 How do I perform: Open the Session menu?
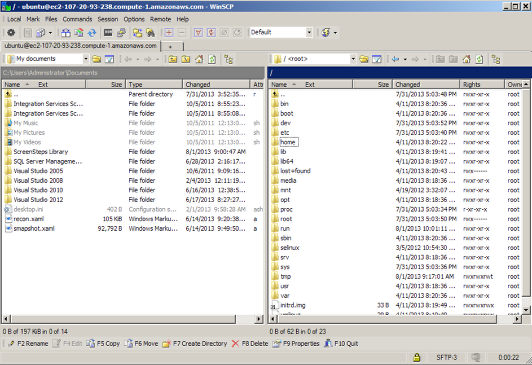(108, 19)
